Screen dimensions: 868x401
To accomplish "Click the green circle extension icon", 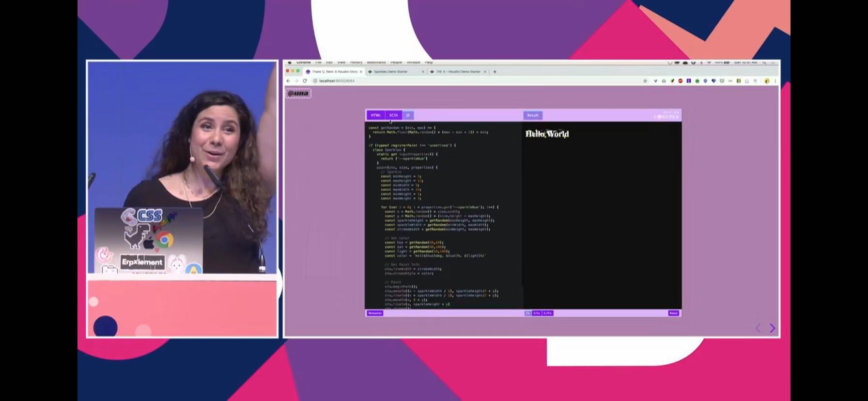I will tap(697, 81).
